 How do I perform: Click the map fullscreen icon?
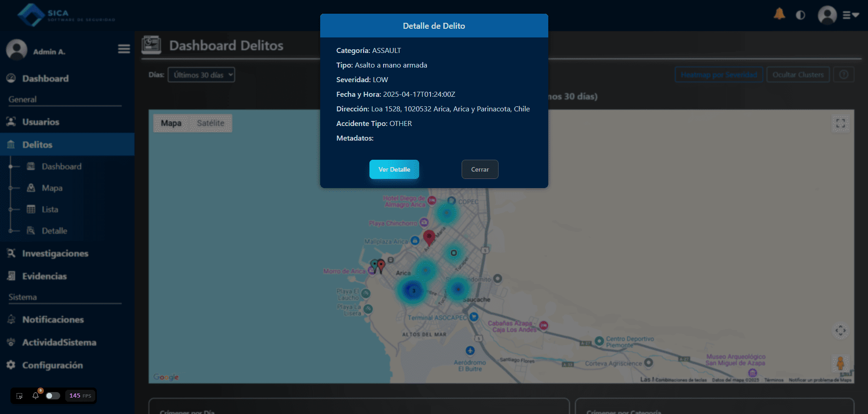tap(840, 123)
